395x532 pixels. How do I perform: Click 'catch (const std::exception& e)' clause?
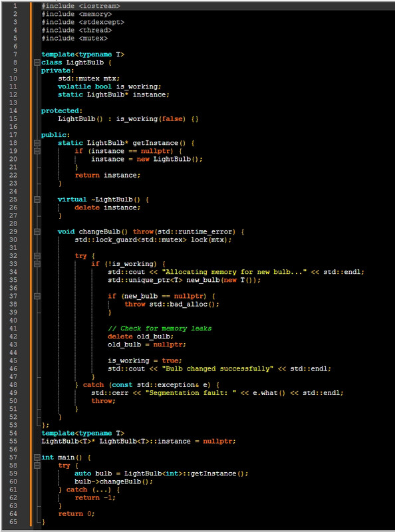coord(147,385)
